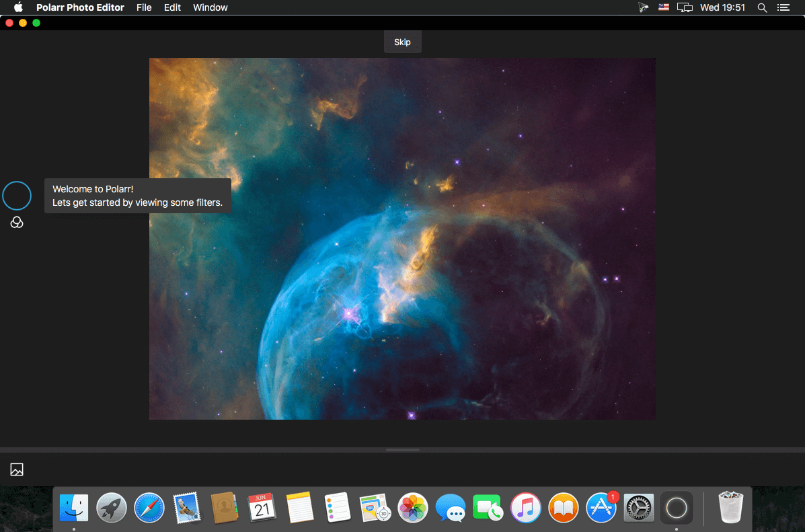This screenshot has width=805, height=532.
Task: Open System Preferences from the dock
Action: 639,507
